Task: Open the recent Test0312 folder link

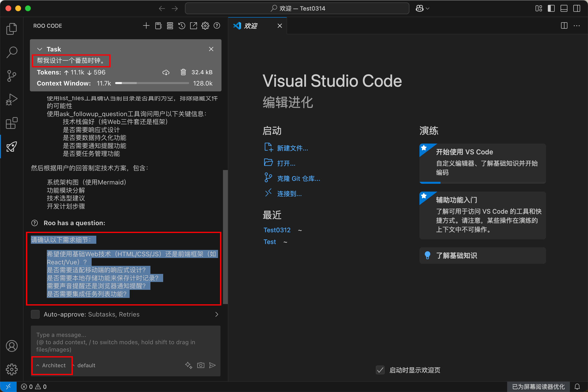Action: coord(277,230)
